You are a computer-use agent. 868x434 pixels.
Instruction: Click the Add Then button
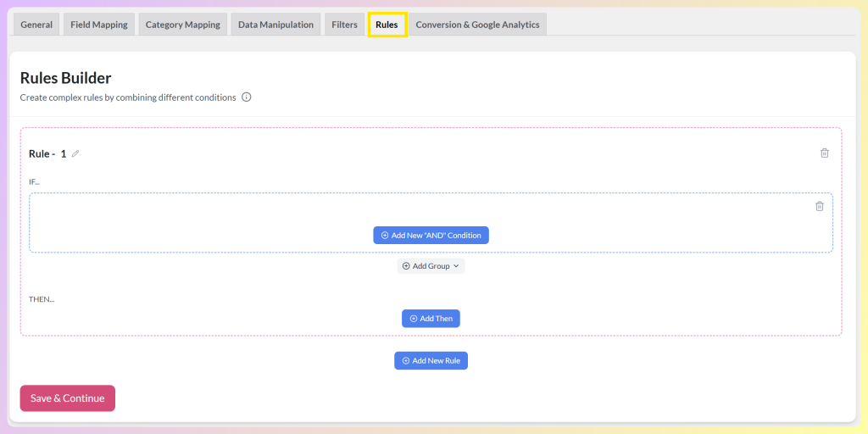(x=431, y=319)
